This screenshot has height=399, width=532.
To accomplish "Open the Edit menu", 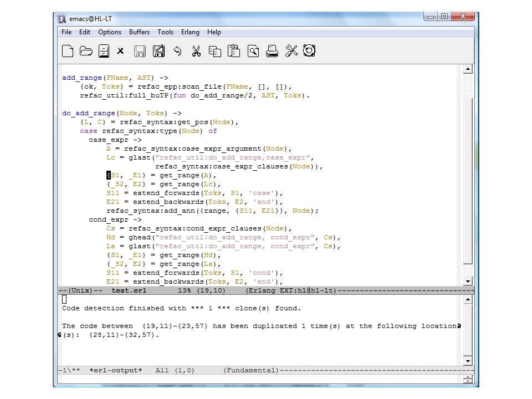I will (x=85, y=32).
